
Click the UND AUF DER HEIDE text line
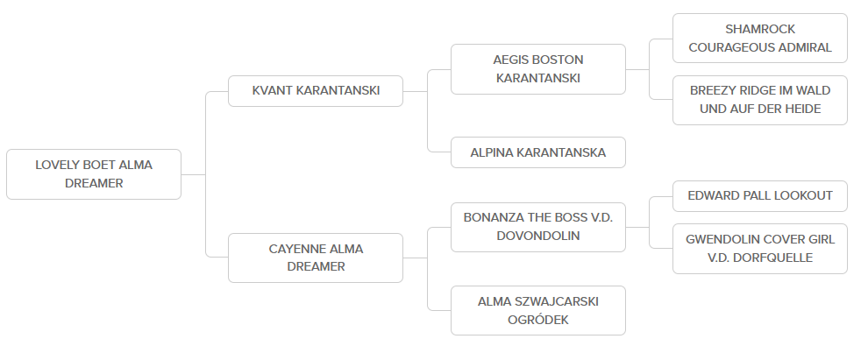click(760, 109)
